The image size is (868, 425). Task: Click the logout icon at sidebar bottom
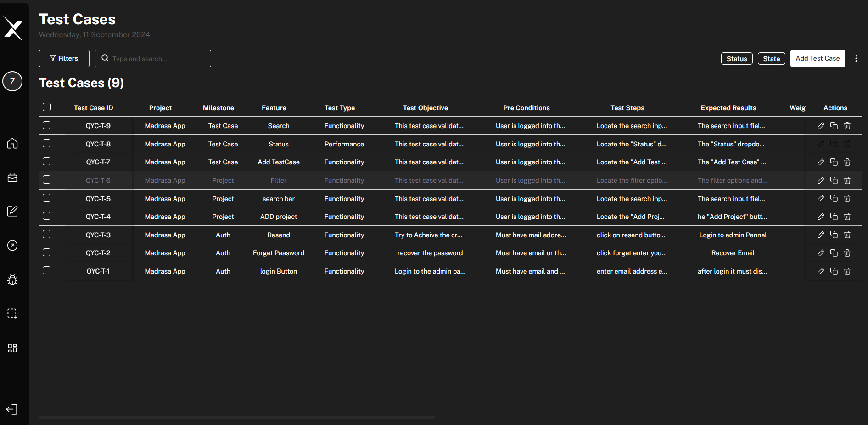coord(11,409)
